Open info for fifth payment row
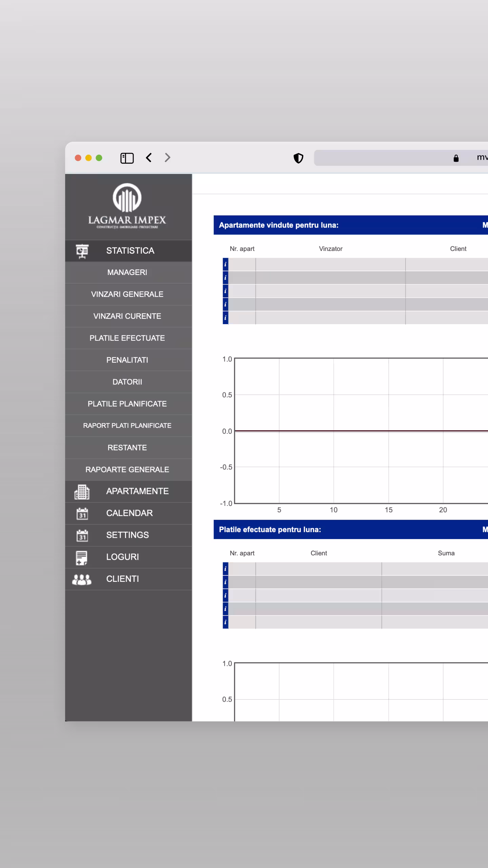 [225, 623]
